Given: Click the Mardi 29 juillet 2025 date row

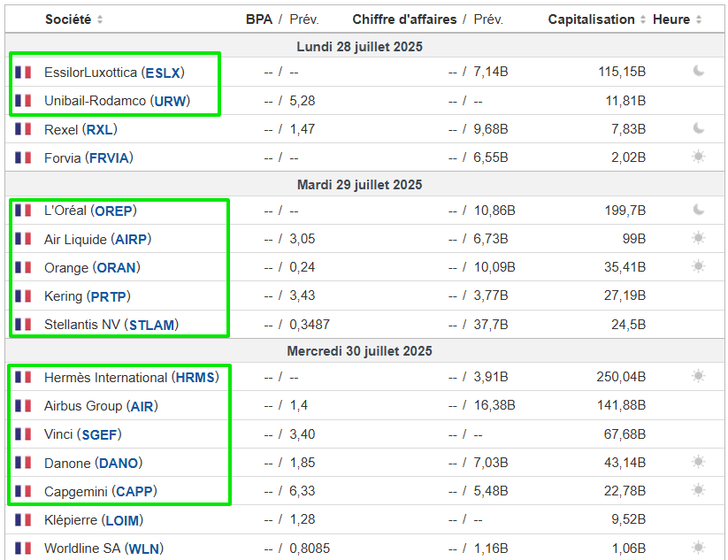Looking at the screenshot, I should tap(359, 184).
